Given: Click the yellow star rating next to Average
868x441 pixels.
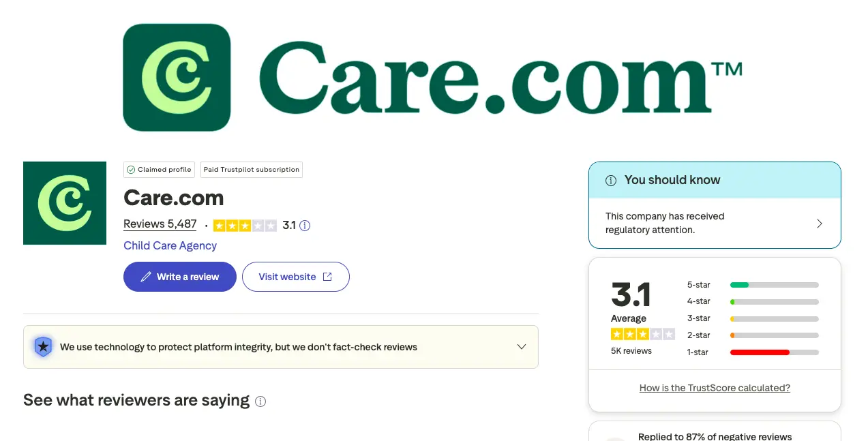Looking at the screenshot, I should [642, 334].
